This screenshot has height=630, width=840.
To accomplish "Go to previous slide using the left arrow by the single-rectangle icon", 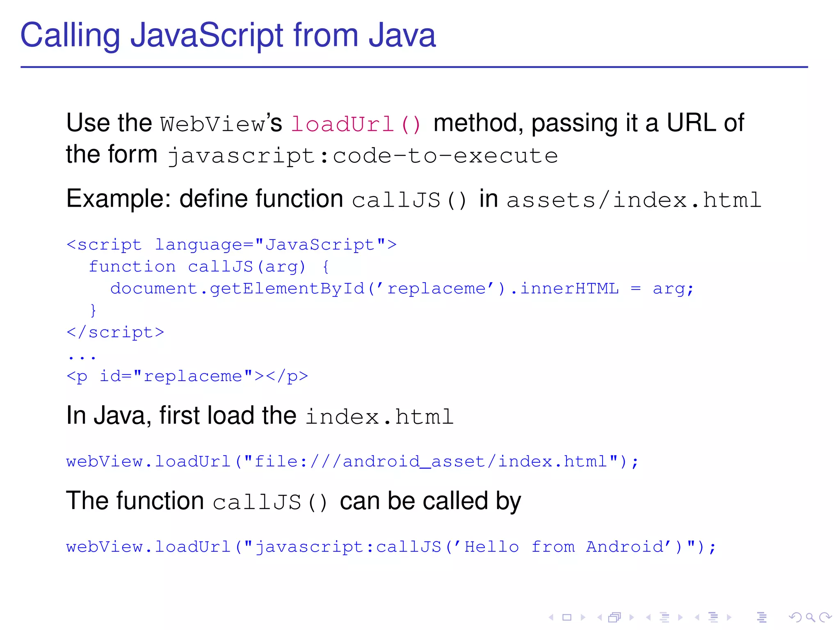I will point(551,617).
